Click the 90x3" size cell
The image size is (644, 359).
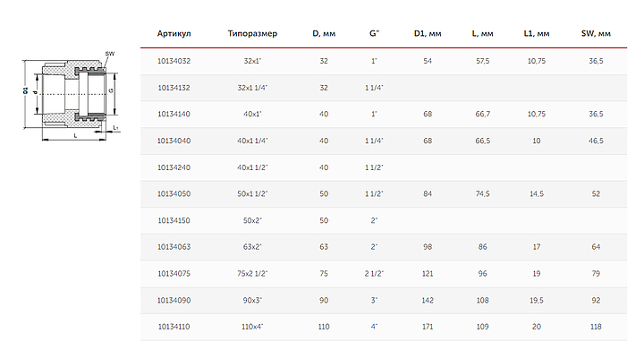[255, 300]
